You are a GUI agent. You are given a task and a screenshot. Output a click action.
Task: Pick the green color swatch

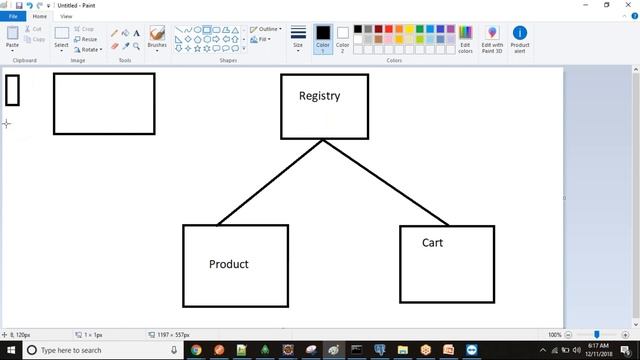pyautogui.click(x=420, y=29)
